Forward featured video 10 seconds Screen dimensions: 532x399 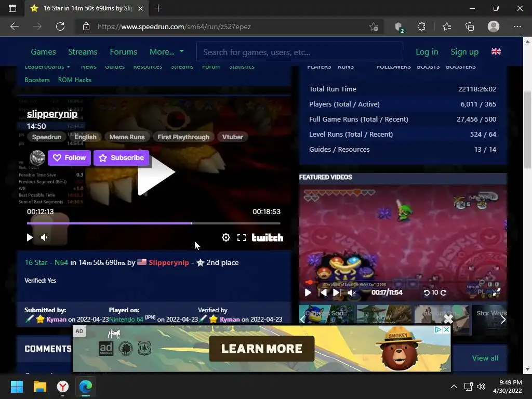point(444,292)
